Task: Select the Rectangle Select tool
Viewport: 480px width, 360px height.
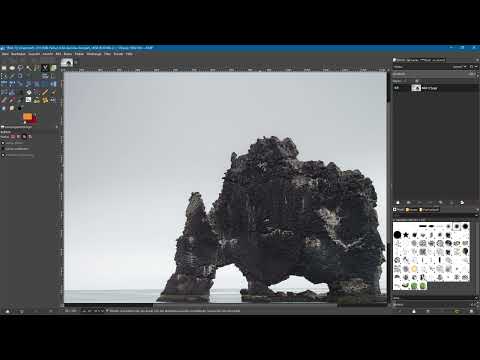Action: pyautogui.click(x=4, y=68)
